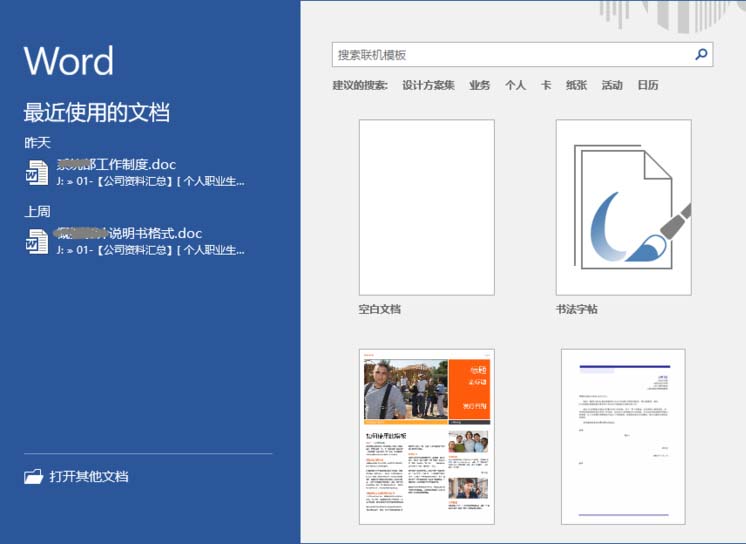Search suggested term 活动

(612, 85)
